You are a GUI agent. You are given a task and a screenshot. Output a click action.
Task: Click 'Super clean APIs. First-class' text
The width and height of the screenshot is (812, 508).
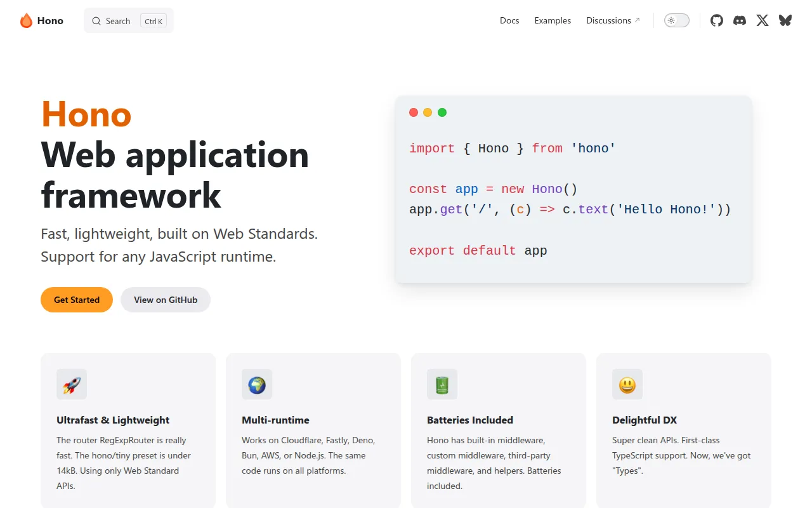click(666, 440)
